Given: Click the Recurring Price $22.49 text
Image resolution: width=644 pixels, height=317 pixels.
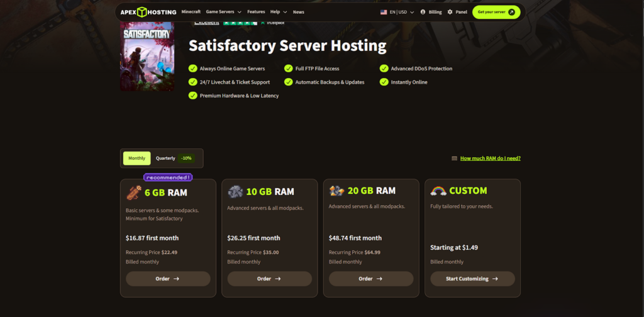Looking at the screenshot, I should 152,253.
